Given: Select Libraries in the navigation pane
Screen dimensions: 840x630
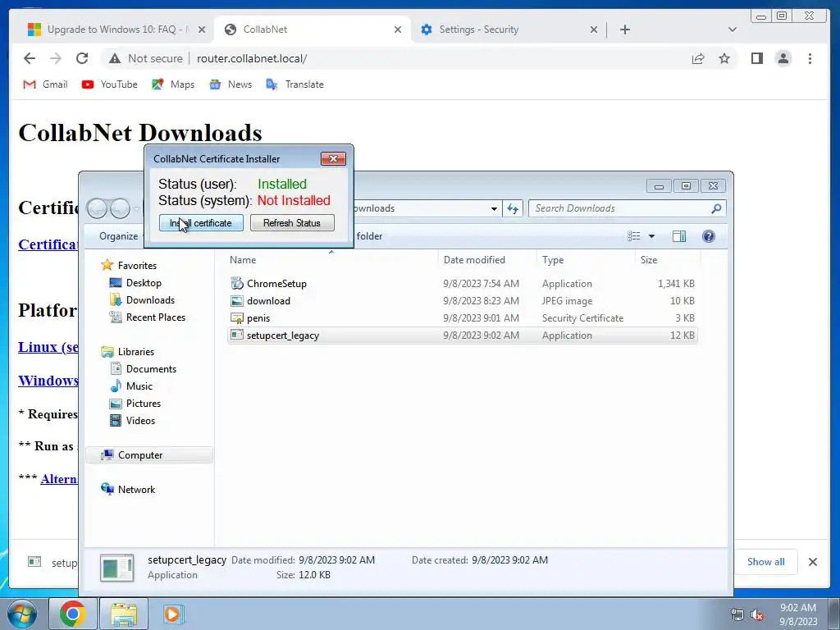Looking at the screenshot, I should pyautogui.click(x=135, y=351).
